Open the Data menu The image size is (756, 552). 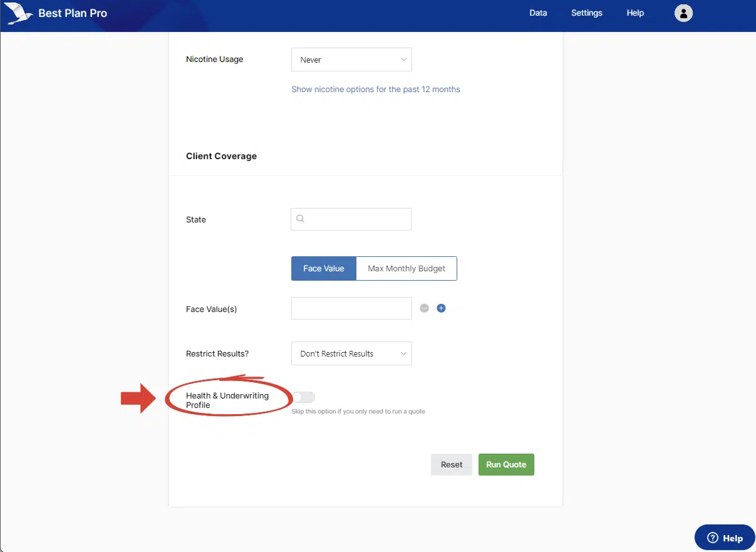(x=538, y=13)
